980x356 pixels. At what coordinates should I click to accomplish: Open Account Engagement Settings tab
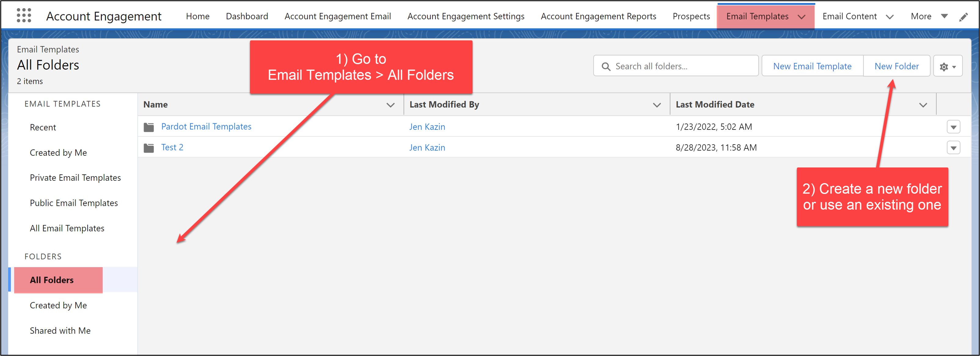click(x=466, y=16)
